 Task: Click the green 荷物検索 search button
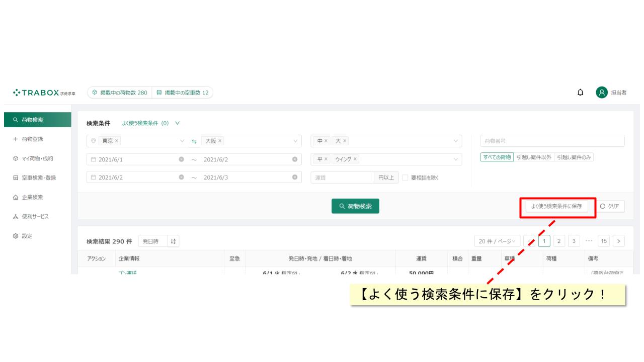click(x=355, y=206)
